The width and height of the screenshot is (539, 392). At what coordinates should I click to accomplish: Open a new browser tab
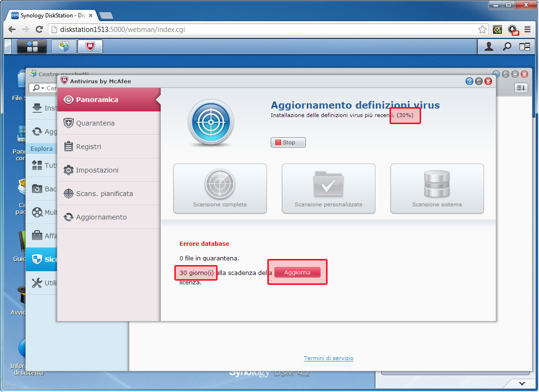tap(106, 16)
